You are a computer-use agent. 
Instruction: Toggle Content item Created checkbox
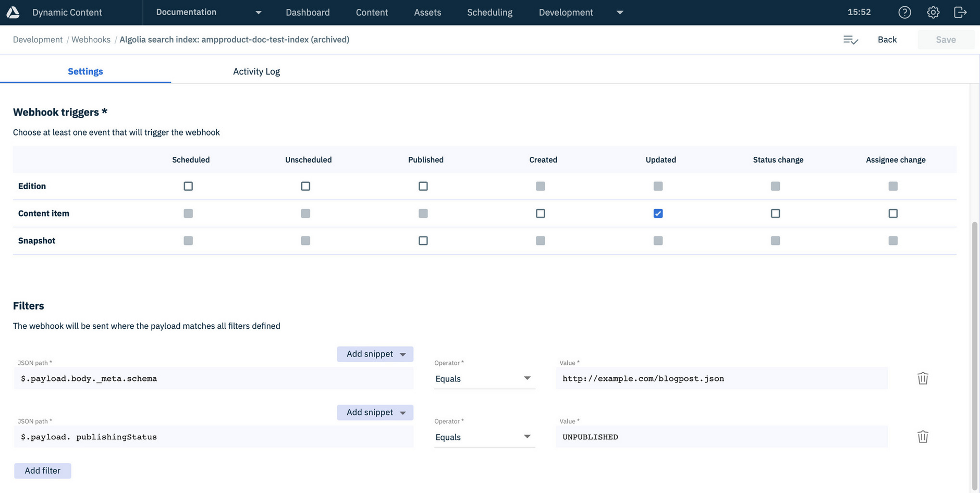click(541, 213)
